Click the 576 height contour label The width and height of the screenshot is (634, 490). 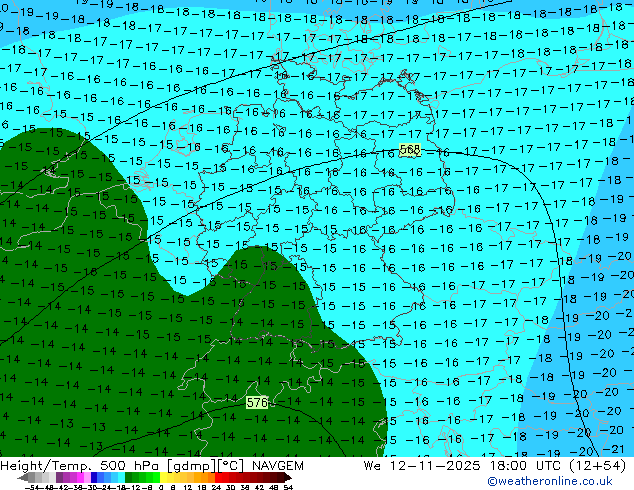[x=257, y=402]
